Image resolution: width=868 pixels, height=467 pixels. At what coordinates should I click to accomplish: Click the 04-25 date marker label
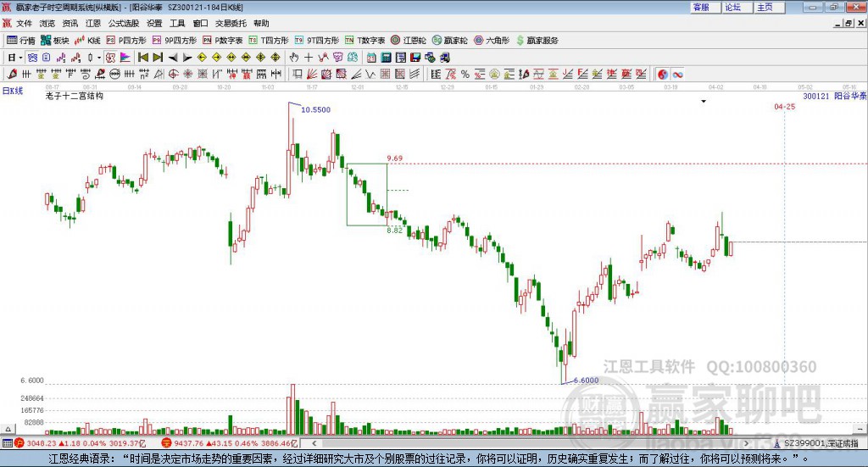point(784,106)
